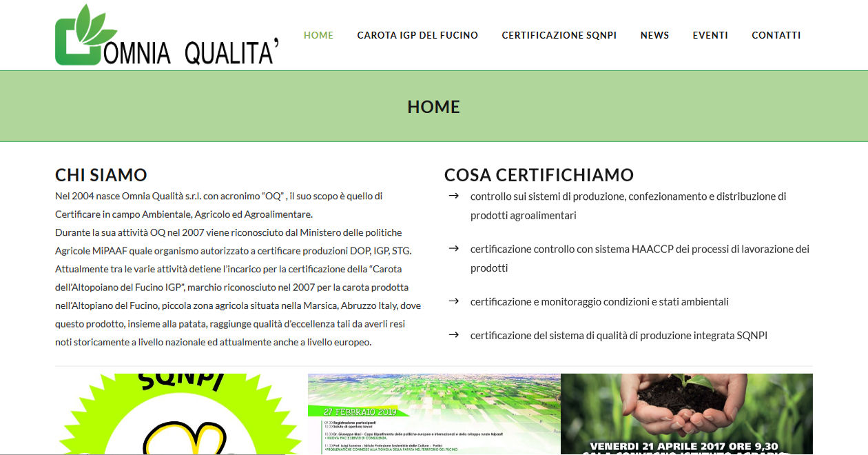Select text 'controllo sui sistemi di produzione'
This screenshot has width=868, height=455.
[547, 196]
